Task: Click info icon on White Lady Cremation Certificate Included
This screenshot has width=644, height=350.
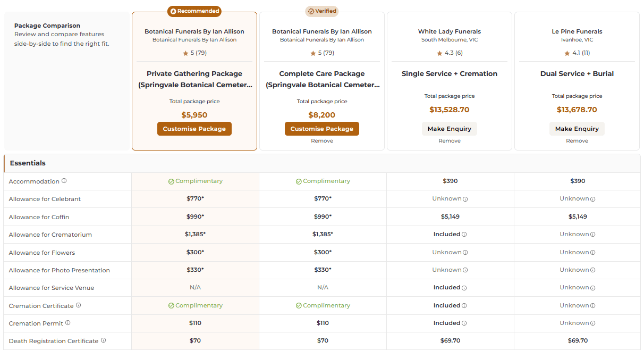Action: click(464, 306)
